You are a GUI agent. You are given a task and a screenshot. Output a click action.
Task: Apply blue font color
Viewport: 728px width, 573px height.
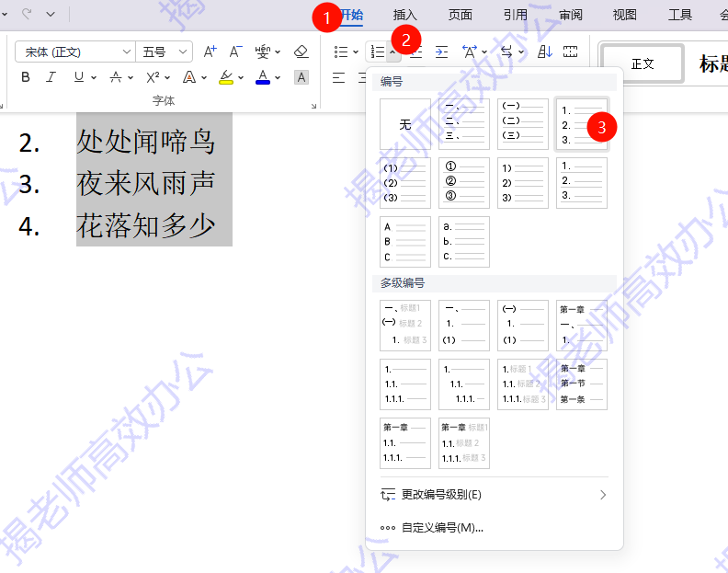tap(263, 77)
